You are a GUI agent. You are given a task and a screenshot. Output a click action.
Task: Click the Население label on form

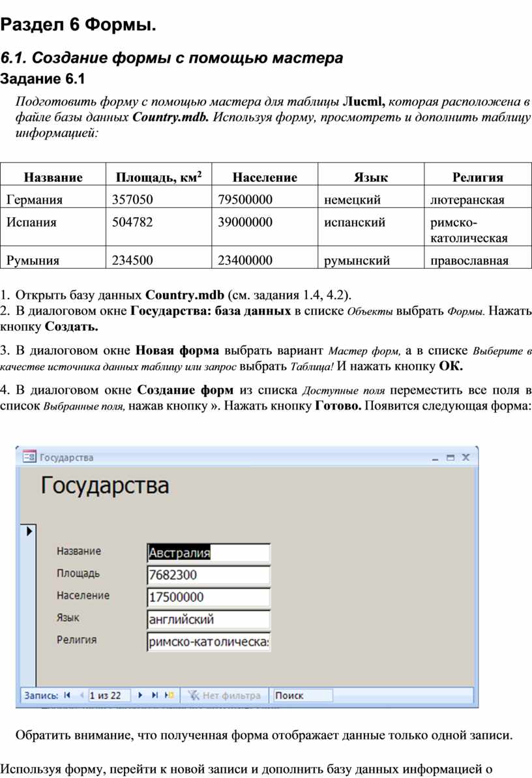pyautogui.click(x=83, y=595)
